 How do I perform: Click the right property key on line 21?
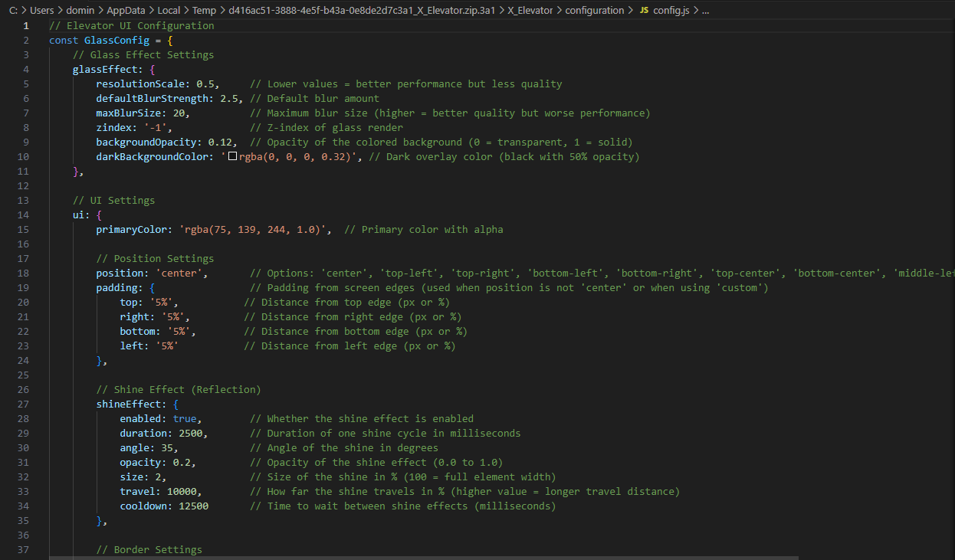[134, 317]
